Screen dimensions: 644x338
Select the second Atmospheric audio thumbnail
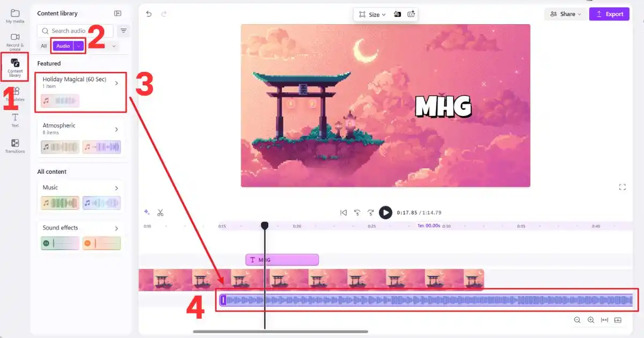point(102,146)
